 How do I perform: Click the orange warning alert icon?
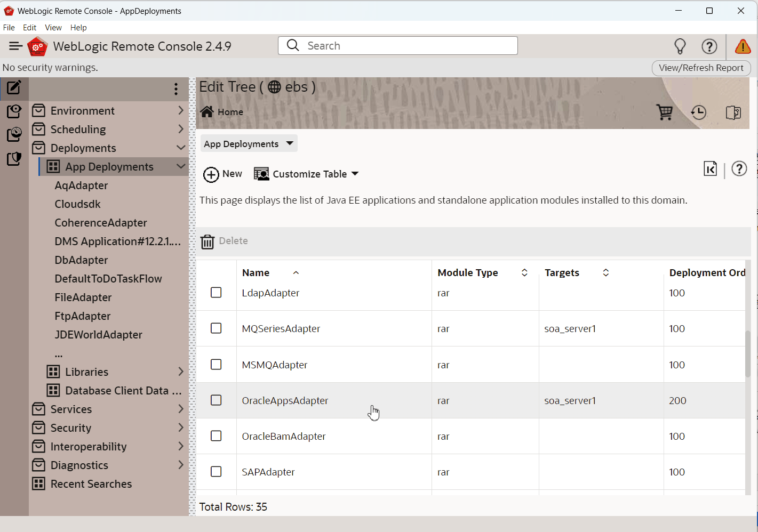click(x=743, y=47)
